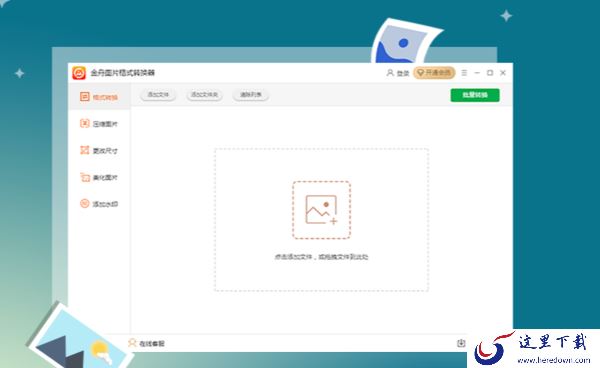The width and height of the screenshot is (600, 368).
Task: Open 在线客服 online customer service
Action: (147, 343)
